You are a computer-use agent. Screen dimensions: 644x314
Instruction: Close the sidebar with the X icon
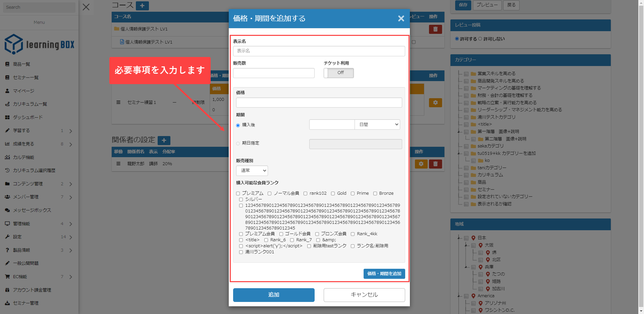point(86,7)
